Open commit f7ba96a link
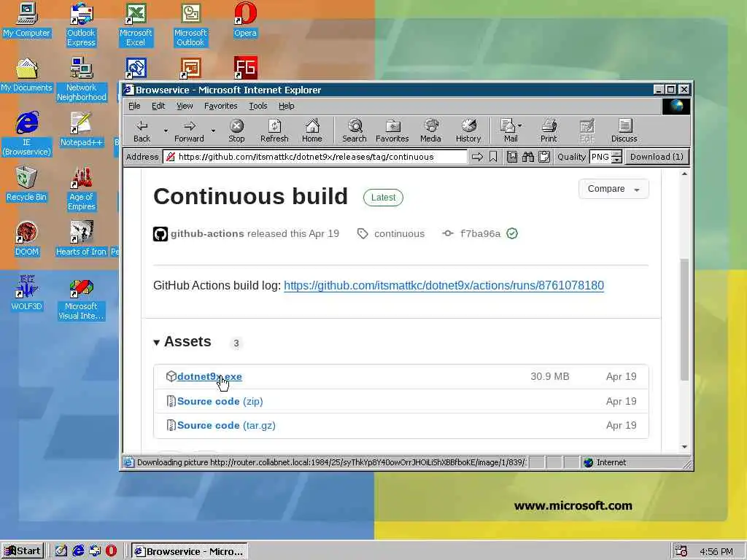This screenshot has width=747, height=560. click(480, 234)
